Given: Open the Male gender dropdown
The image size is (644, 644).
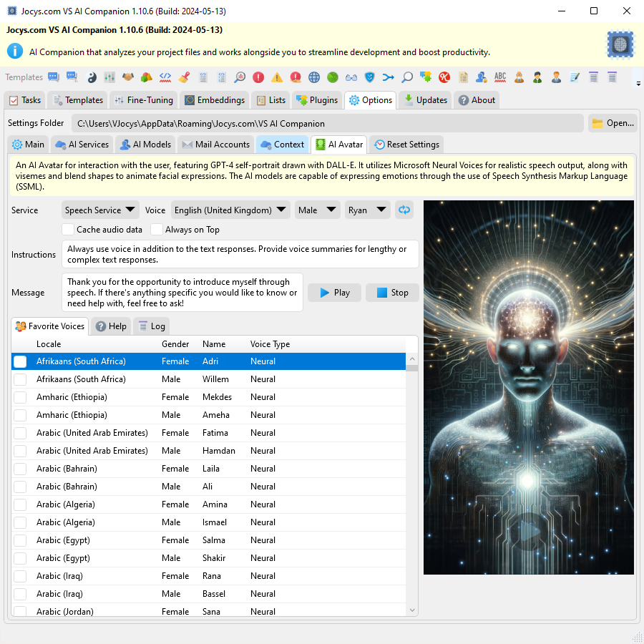Looking at the screenshot, I should [318, 210].
